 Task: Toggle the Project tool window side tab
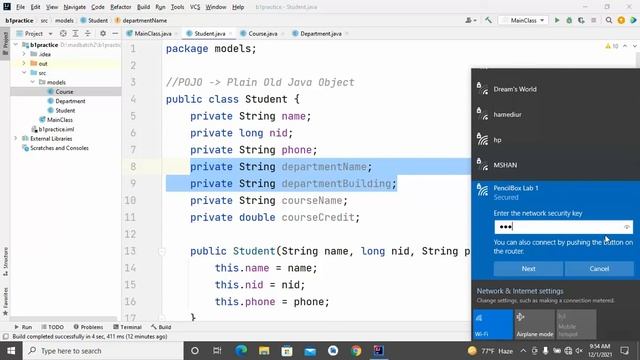(5, 43)
